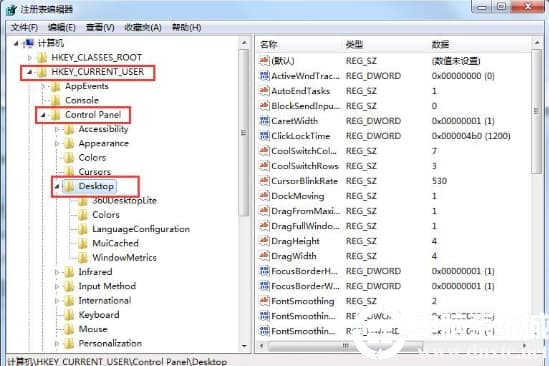Click the FontSmoothing string value icon
This screenshot has height=366, width=549.
click(264, 301)
